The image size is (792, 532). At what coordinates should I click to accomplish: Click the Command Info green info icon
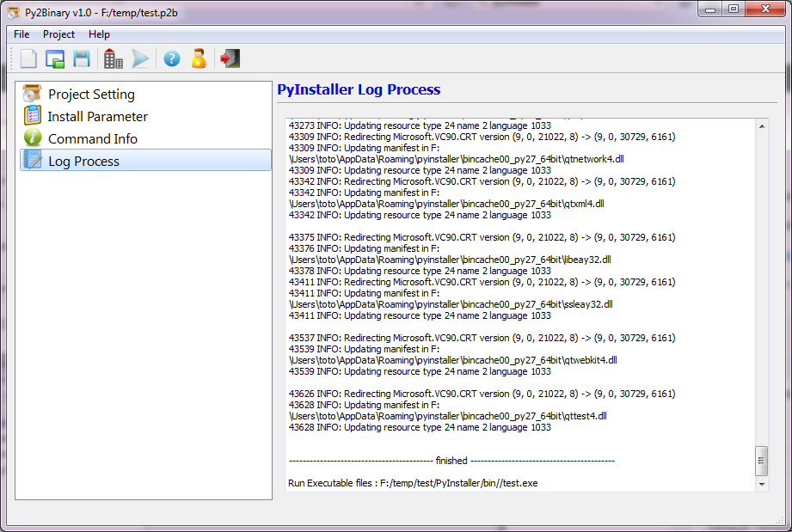click(33, 138)
